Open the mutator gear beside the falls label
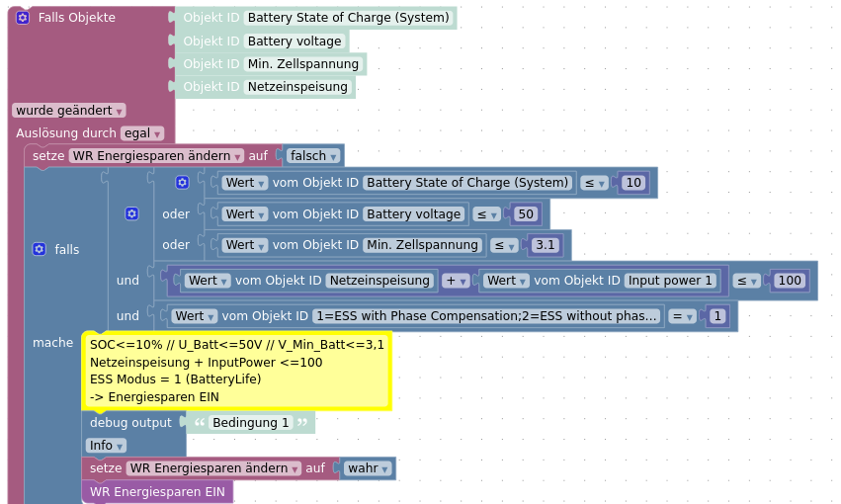Image resolution: width=841 pixels, height=504 pixels. pos(39,249)
